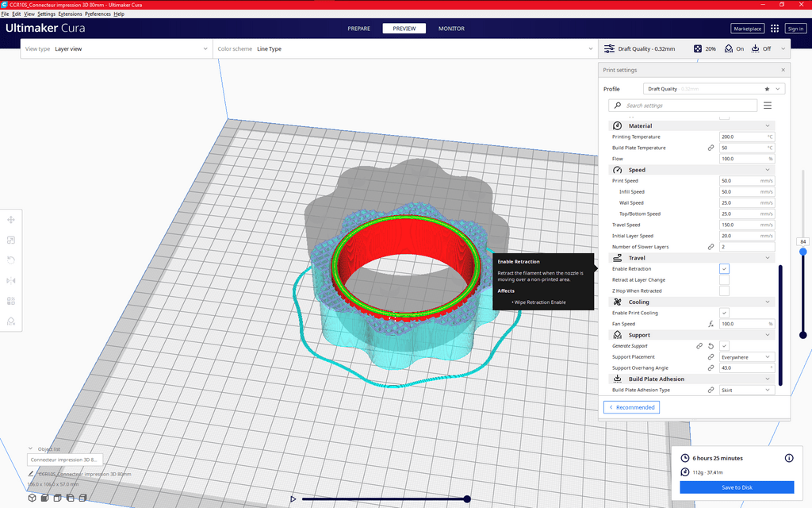Toggle Retract at Layer Change checkbox

724,279
